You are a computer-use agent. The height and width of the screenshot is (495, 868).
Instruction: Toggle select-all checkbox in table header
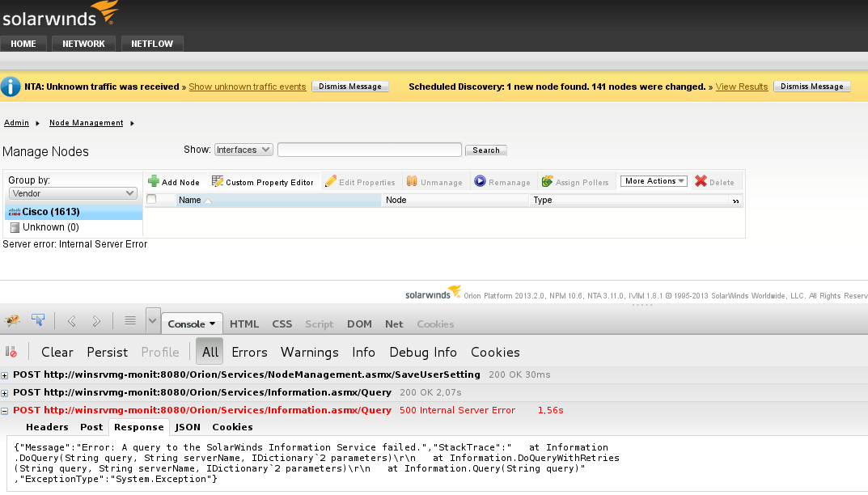tap(151, 199)
